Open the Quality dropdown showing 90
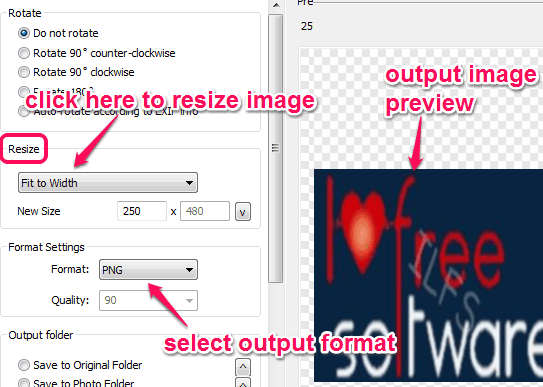This screenshot has width=543, height=387. click(148, 300)
